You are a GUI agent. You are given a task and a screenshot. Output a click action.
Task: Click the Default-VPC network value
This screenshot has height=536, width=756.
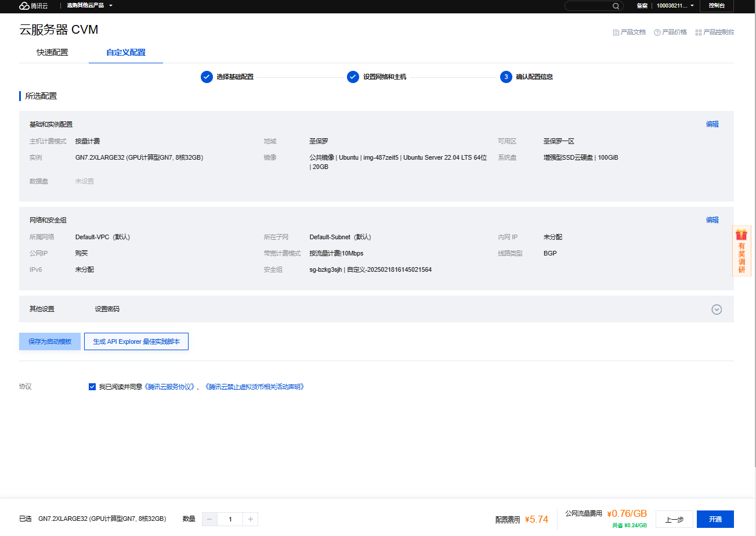tap(103, 237)
